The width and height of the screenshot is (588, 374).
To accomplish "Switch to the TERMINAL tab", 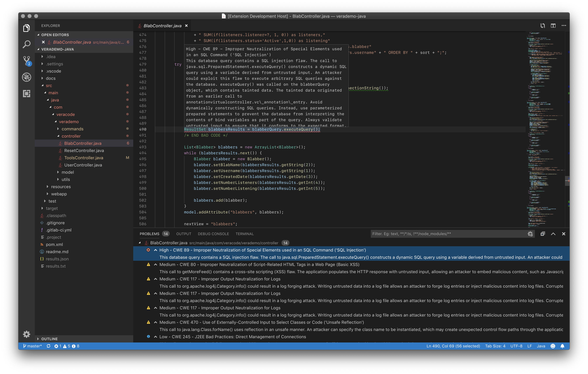I will pyautogui.click(x=244, y=234).
